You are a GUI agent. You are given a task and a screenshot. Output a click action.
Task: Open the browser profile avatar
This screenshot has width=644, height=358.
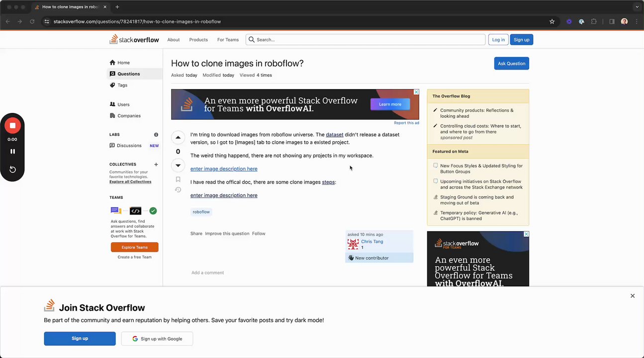pos(624,21)
